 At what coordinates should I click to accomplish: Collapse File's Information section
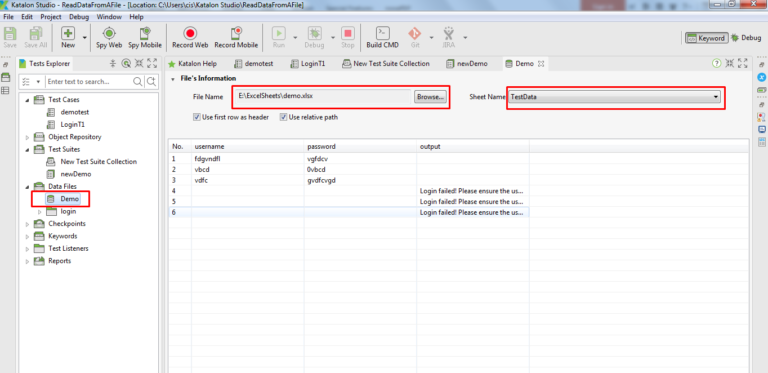[x=172, y=78]
